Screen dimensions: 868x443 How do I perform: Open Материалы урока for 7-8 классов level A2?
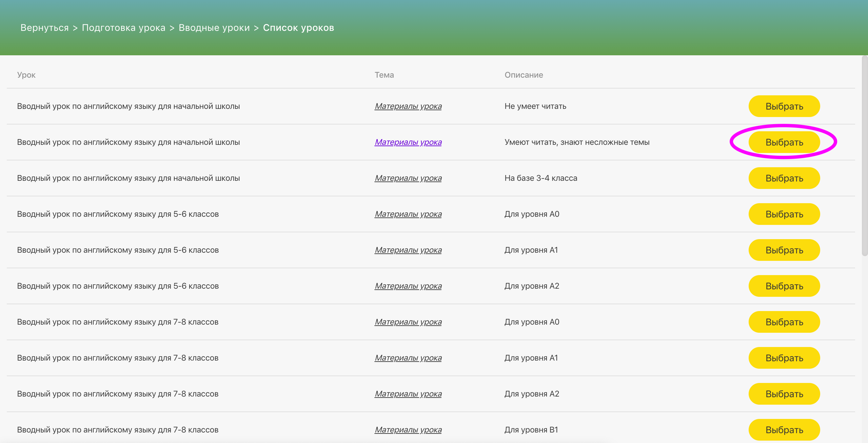[408, 394]
